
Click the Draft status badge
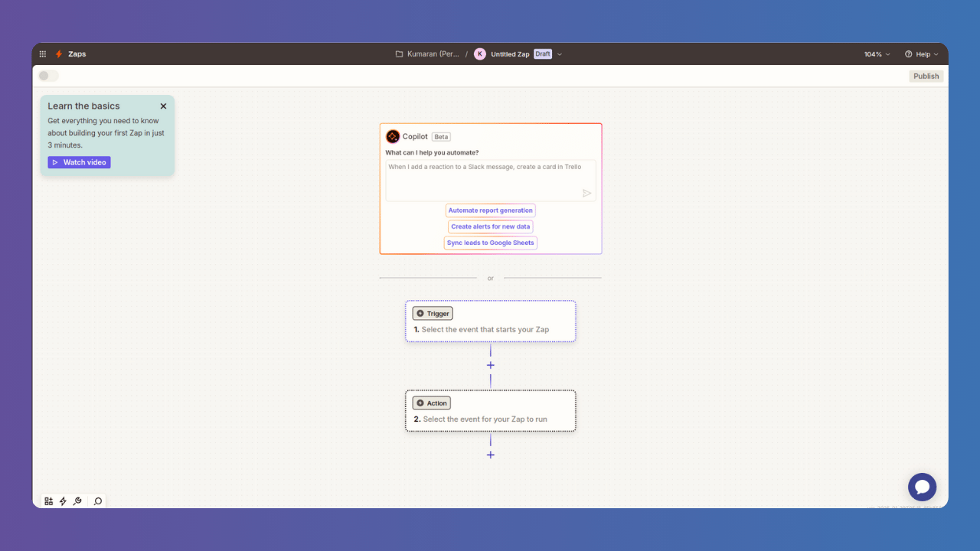point(543,54)
